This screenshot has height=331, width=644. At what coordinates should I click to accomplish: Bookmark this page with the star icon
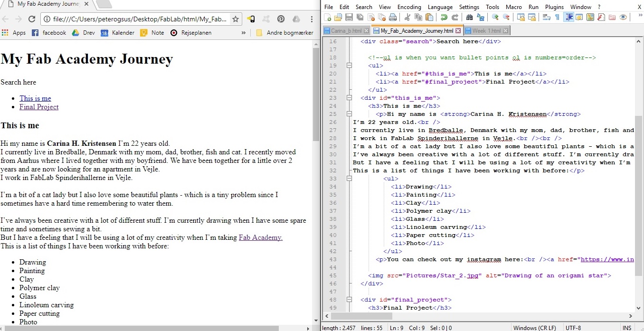pyautogui.click(x=236, y=19)
